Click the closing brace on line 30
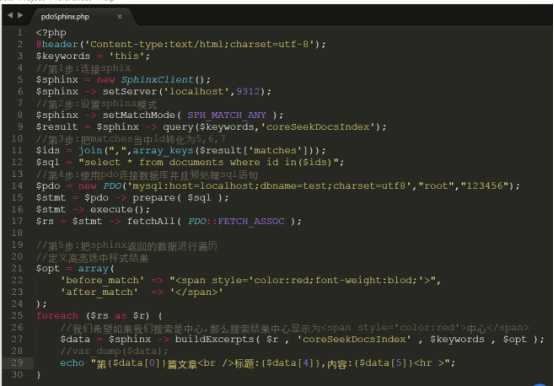 coord(39,375)
